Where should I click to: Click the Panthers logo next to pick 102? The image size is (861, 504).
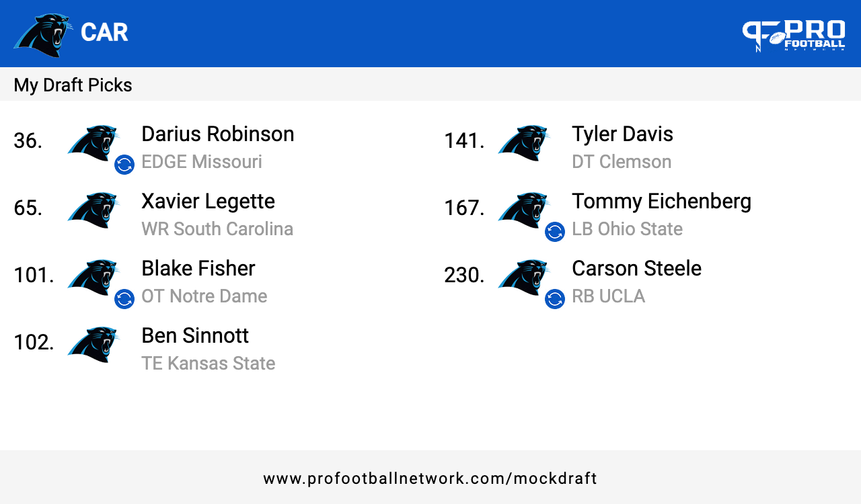93,344
